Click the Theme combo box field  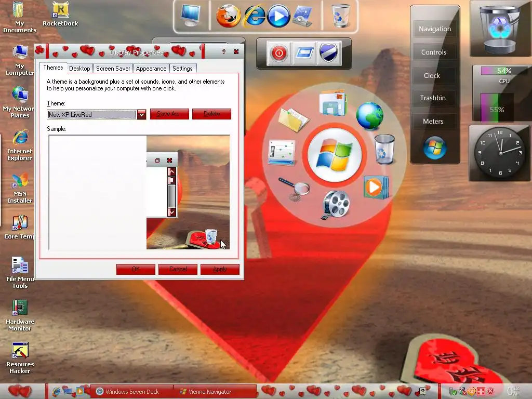click(x=91, y=114)
